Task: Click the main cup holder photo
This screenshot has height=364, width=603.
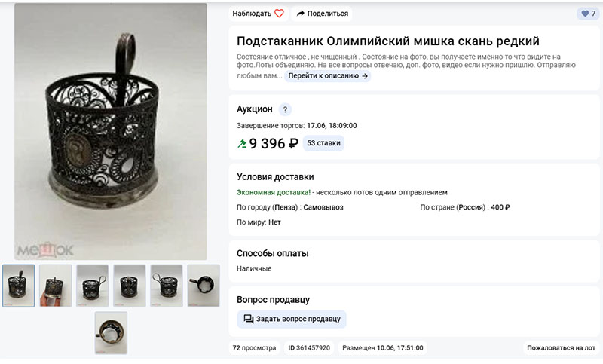Action: pos(111,131)
